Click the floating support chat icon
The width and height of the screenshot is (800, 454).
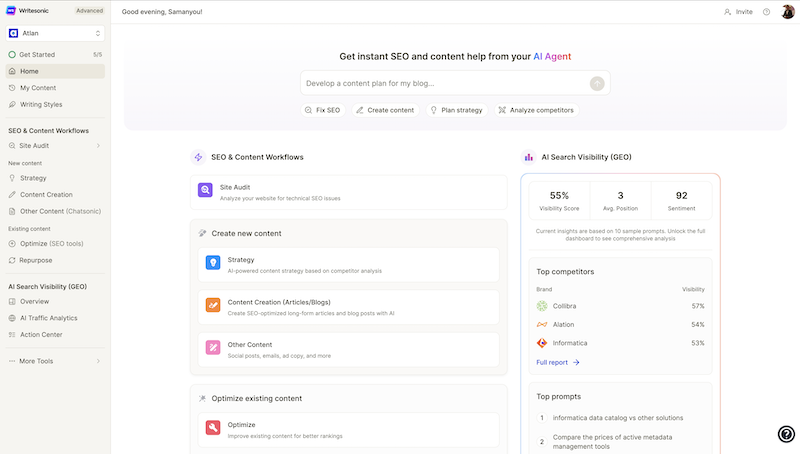pos(786,434)
